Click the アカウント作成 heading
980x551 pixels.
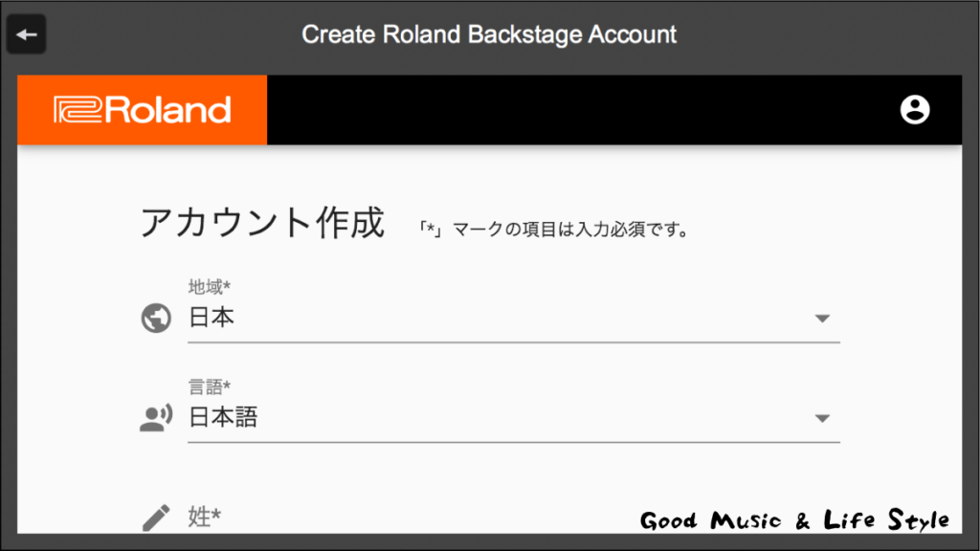[x=262, y=222]
